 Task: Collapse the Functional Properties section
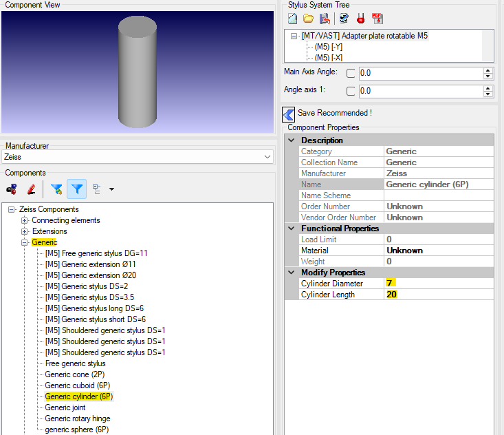(x=291, y=229)
